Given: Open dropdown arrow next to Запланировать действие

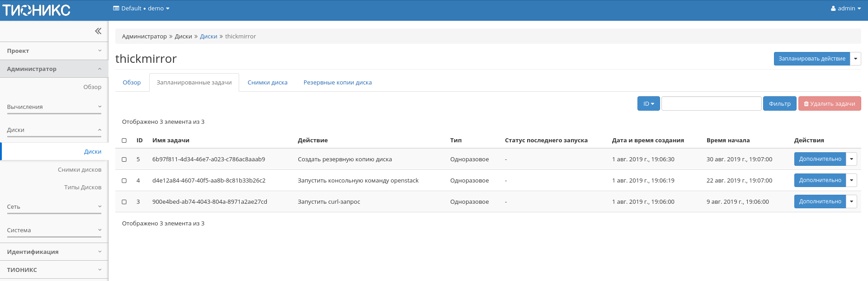Looking at the screenshot, I should click(855, 59).
